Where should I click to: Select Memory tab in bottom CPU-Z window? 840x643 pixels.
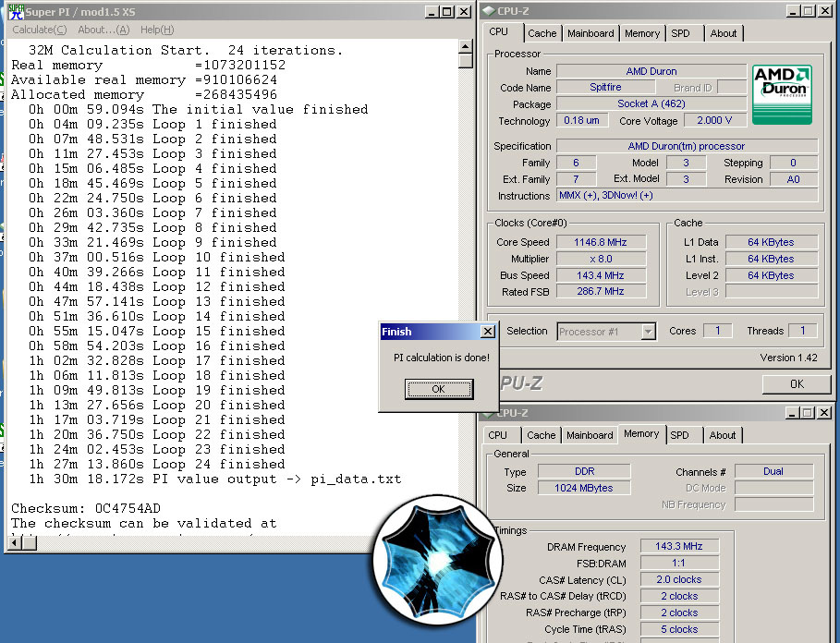pos(642,433)
